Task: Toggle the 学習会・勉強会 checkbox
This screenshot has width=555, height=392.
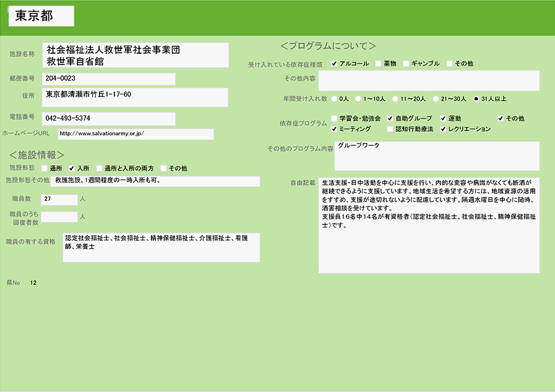Action: (335, 118)
